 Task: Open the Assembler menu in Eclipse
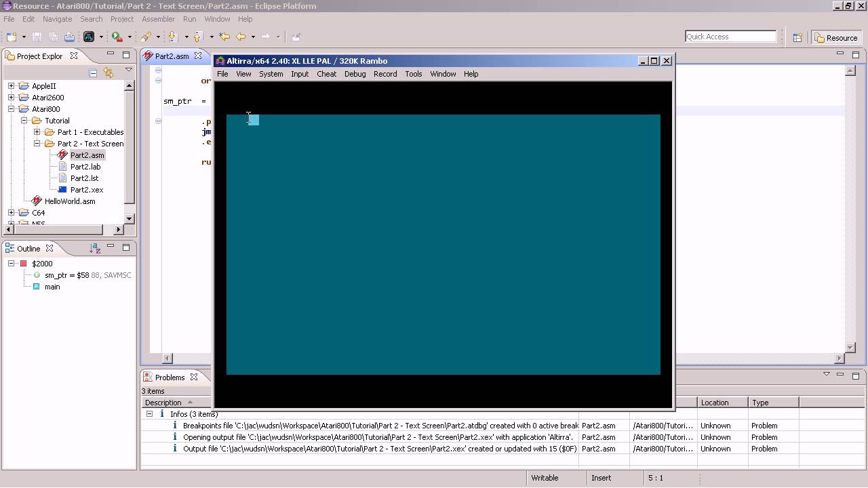coord(158,19)
